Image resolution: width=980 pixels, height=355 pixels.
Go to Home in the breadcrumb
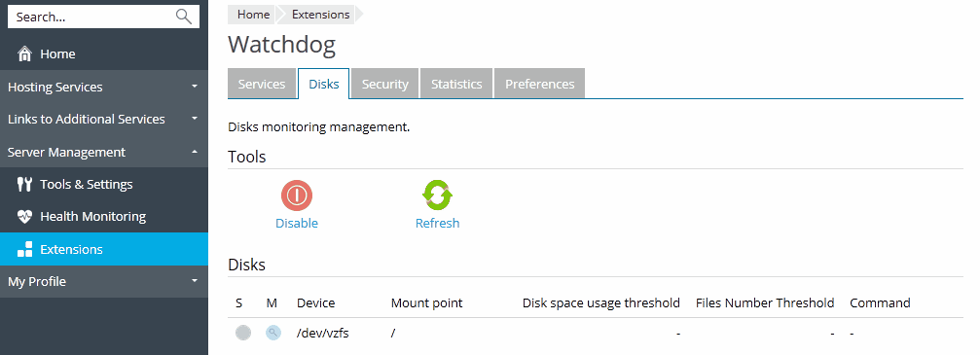pos(253,15)
